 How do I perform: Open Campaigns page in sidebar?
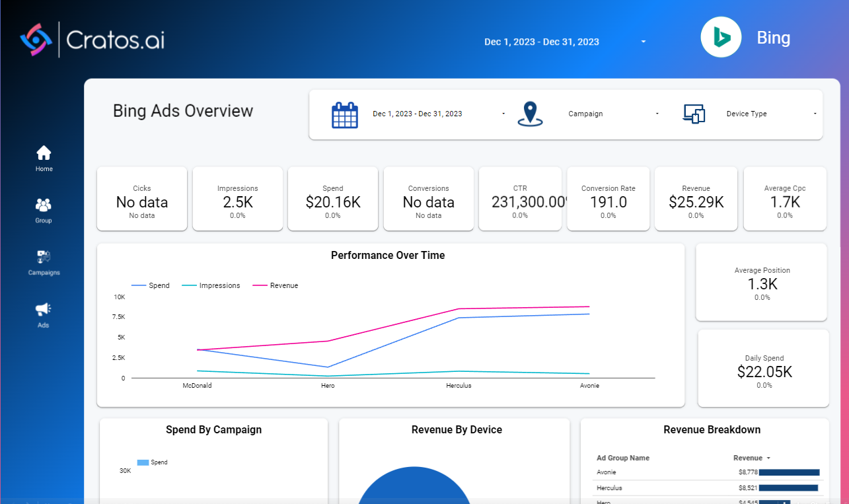pyautogui.click(x=44, y=262)
